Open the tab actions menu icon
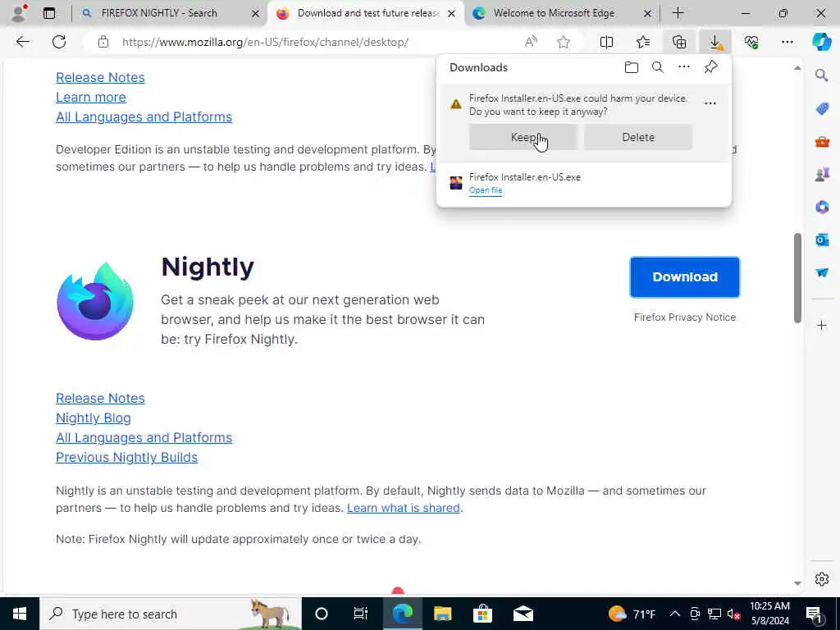The width and height of the screenshot is (840, 630). point(49,13)
